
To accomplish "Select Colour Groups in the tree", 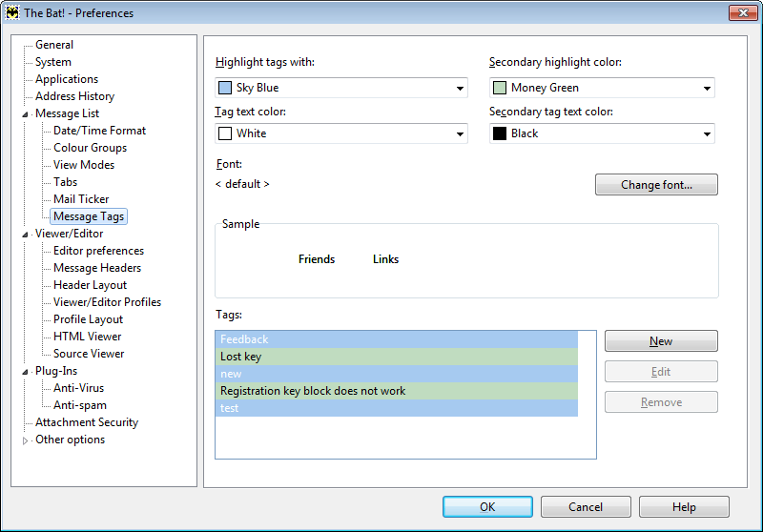I will click(90, 148).
